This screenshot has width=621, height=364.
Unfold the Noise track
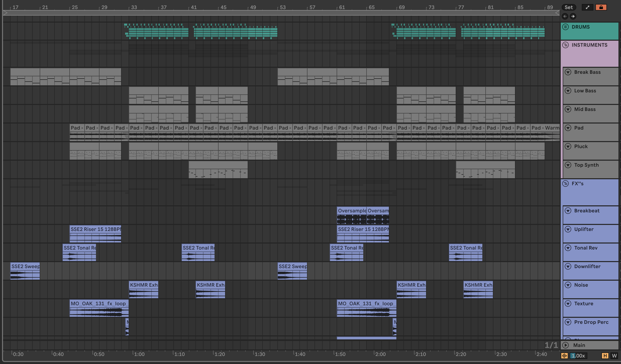[x=568, y=285]
